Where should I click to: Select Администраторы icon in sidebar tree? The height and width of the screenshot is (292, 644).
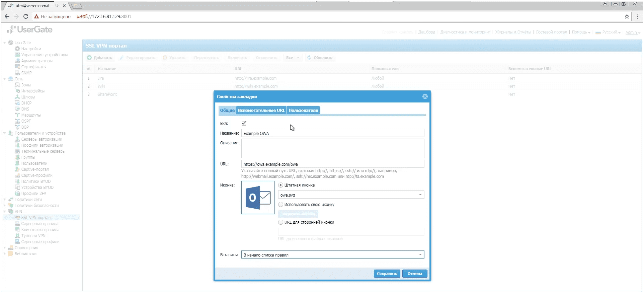click(x=17, y=61)
